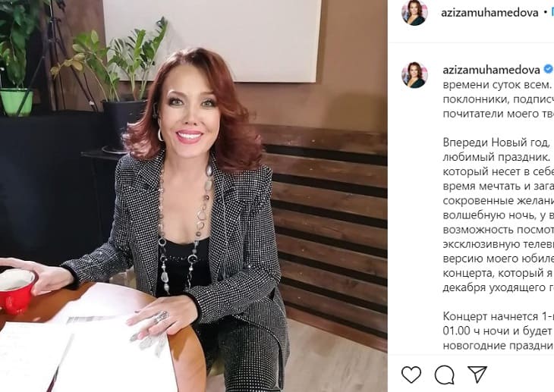The image size is (554, 392).
Task: Open azizamuhamedova profile from the caption username
Action: point(491,70)
